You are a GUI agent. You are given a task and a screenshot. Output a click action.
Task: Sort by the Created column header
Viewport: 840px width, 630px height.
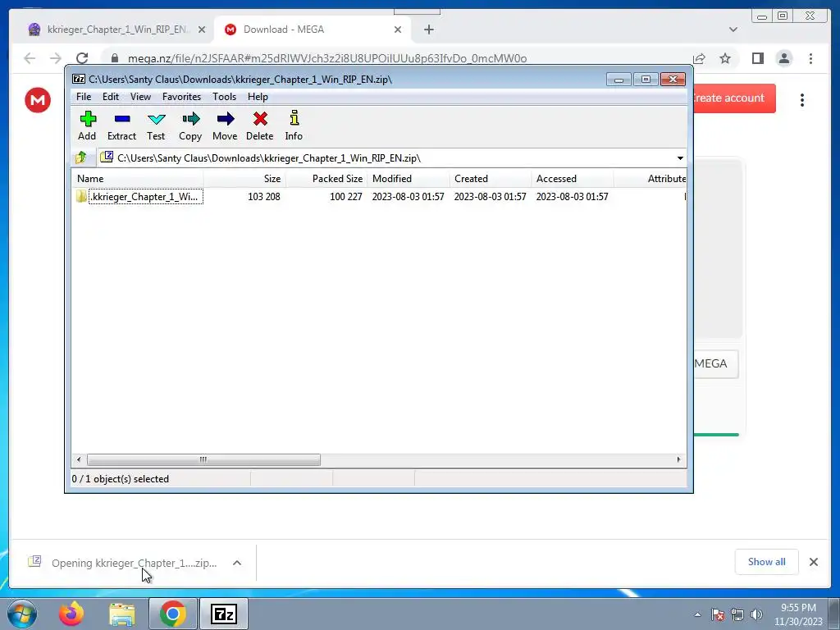pos(491,178)
